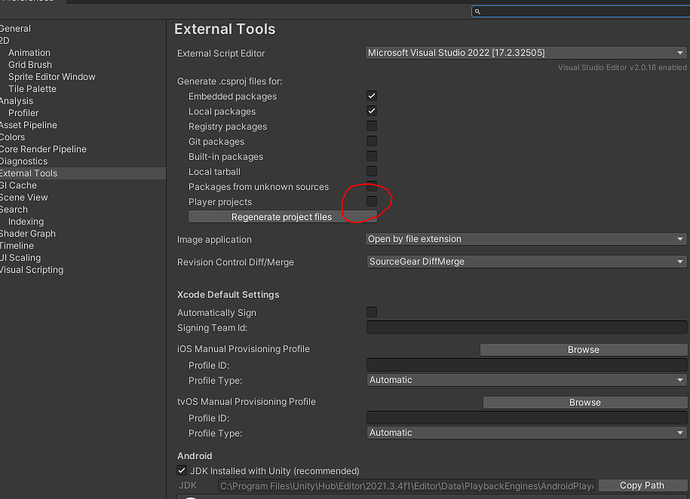The height and width of the screenshot is (499, 690).
Task: Click the Copy Path button
Action: (x=642, y=486)
